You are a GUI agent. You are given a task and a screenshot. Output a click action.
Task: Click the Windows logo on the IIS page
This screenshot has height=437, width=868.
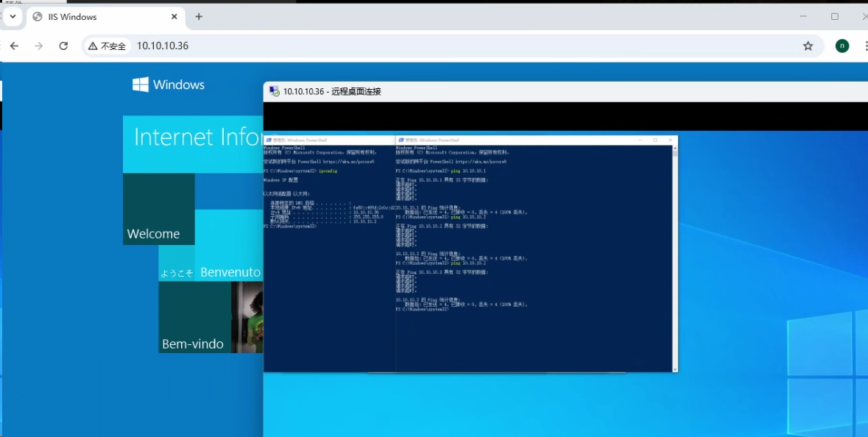tap(141, 85)
